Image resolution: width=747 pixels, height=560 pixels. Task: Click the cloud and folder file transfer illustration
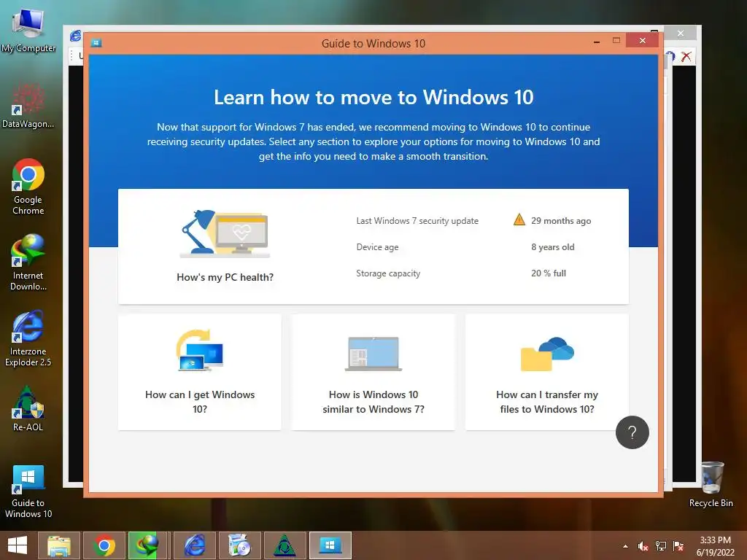coord(547,354)
